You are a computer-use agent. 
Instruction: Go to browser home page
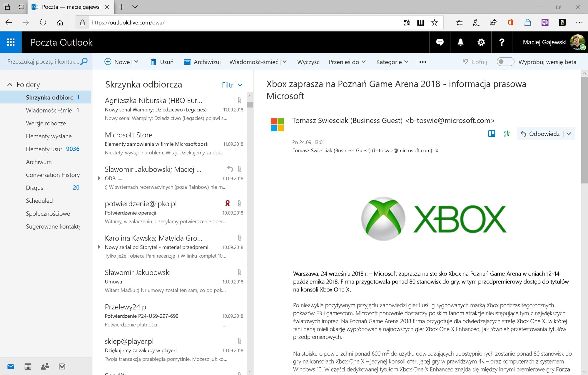coord(60,23)
